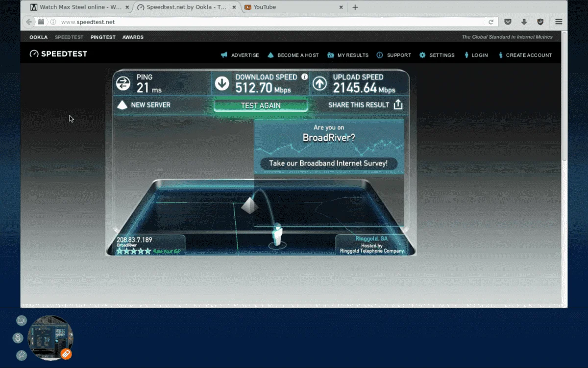Screen dimensions: 588x368
Task: Click the Speedtest logo in the header
Action: tap(58, 54)
